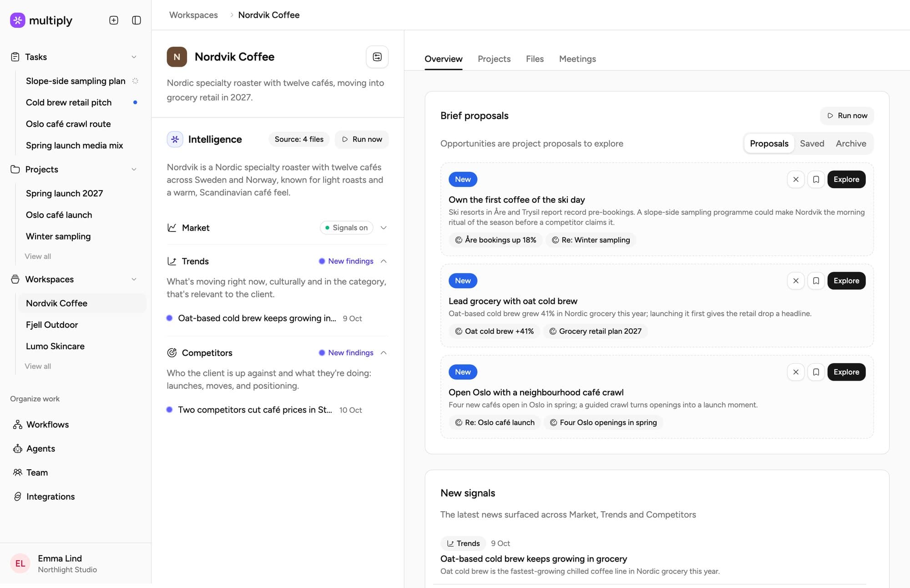Toggle the sidebar panel icon

tap(136, 20)
